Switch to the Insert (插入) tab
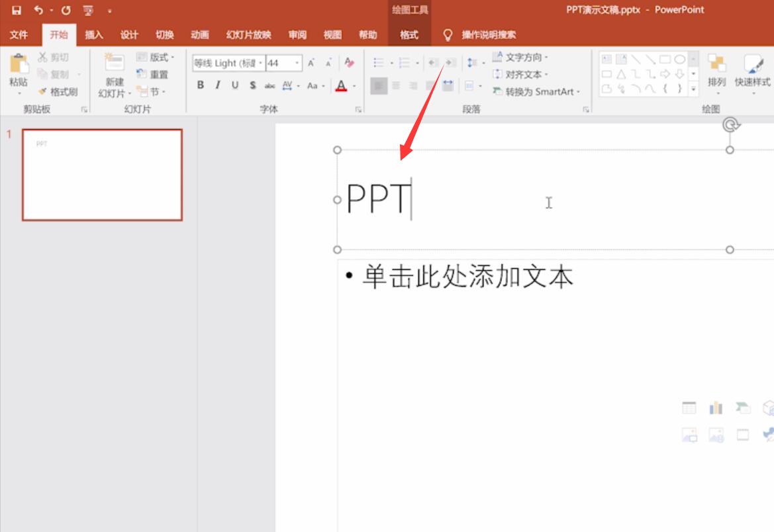 point(94,34)
